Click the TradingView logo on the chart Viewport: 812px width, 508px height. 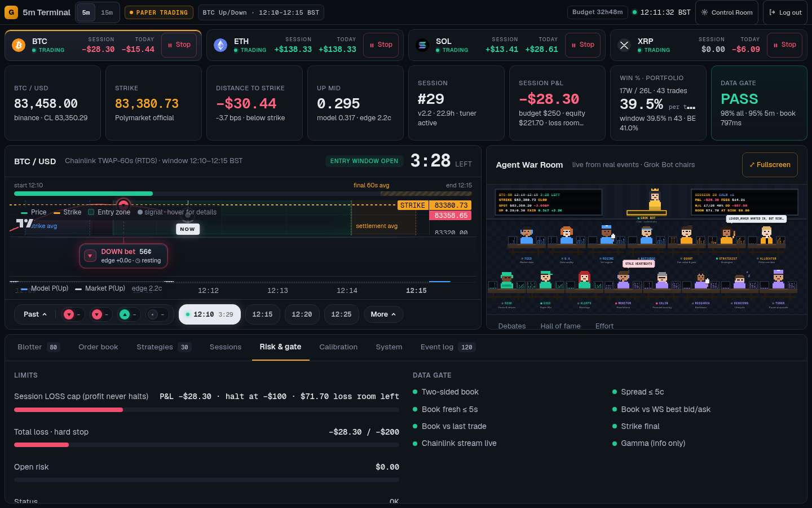(24, 224)
